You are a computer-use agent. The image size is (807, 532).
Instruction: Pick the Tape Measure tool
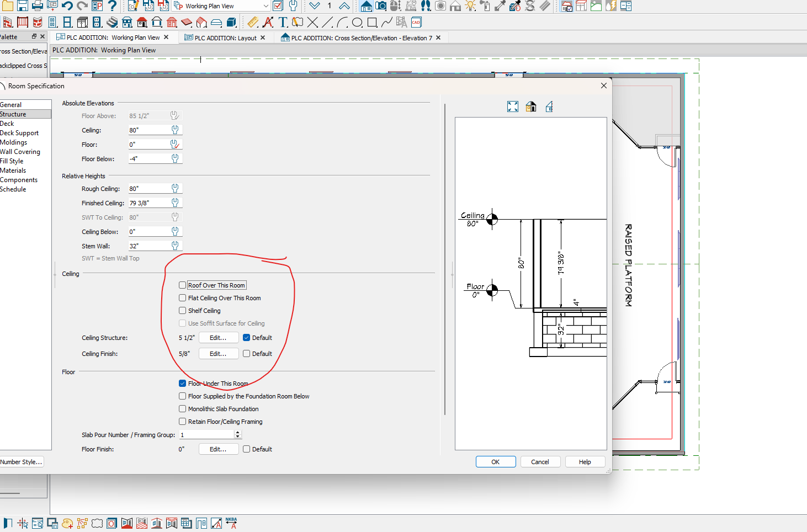coord(253,22)
